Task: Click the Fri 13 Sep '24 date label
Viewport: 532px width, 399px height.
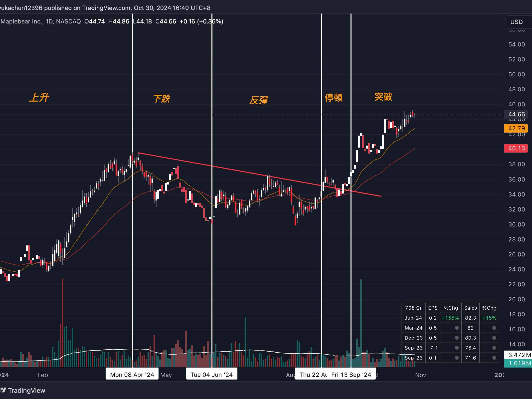Action: 351,375
